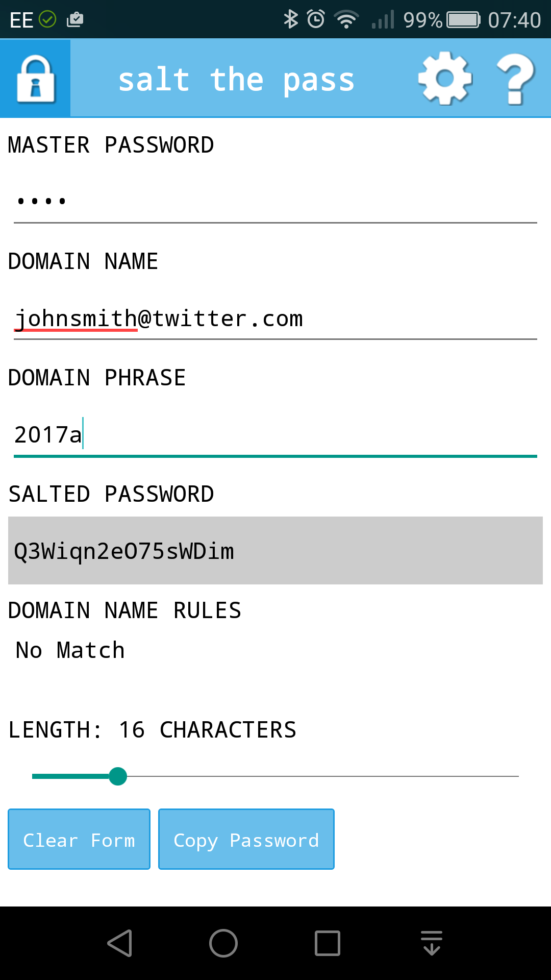Click the Clear Form button
Viewport: 551px width, 980px height.
click(x=79, y=839)
